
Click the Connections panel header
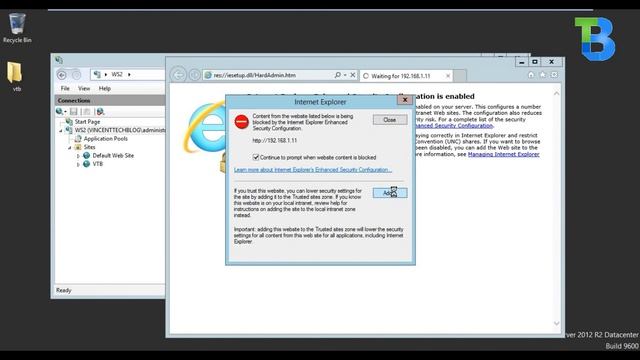click(110, 100)
